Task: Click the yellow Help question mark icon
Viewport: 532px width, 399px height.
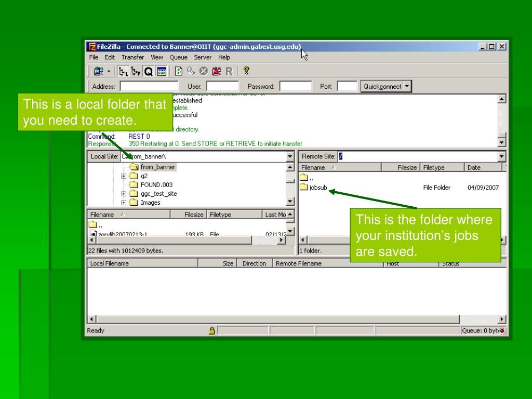Action: click(246, 71)
